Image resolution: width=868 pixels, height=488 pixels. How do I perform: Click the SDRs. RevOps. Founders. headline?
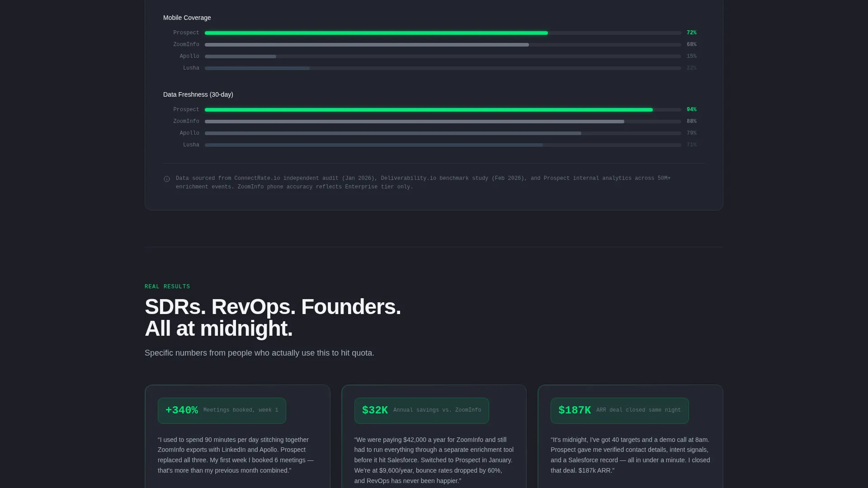click(273, 318)
